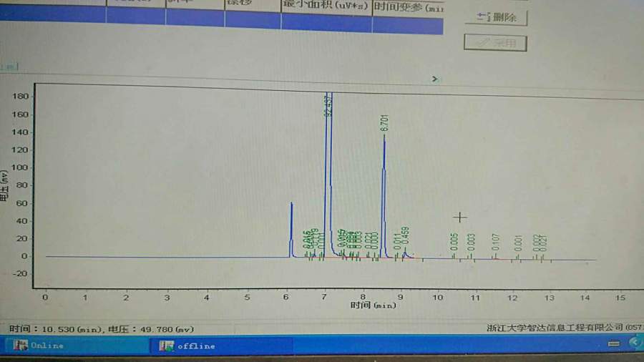
Task: Click the status bar time and voltage readout
Action: [x=101, y=329]
